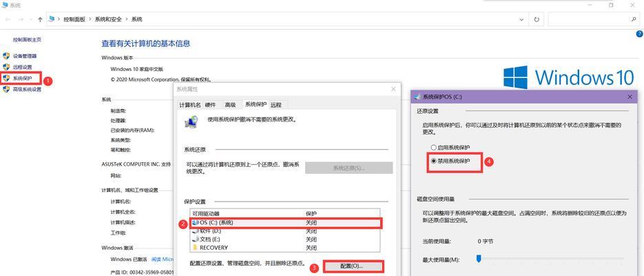Open address bar history dropdown
The width and height of the screenshot is (644, 276).
(x=521, y=19)
